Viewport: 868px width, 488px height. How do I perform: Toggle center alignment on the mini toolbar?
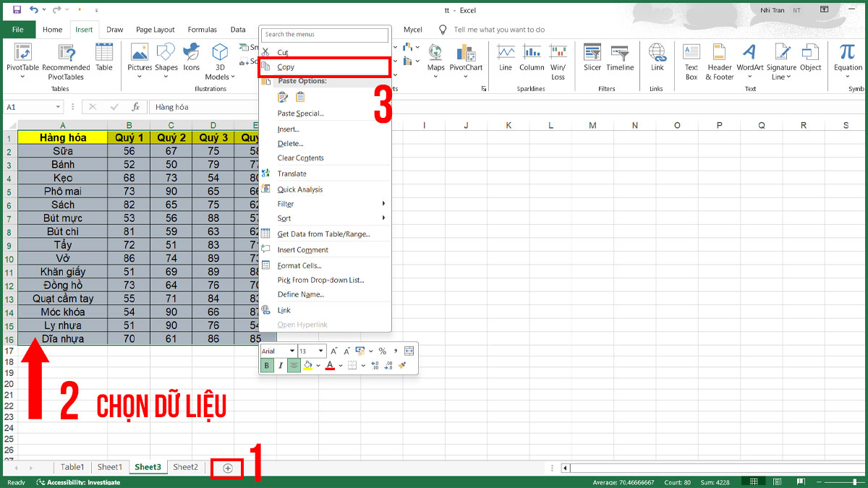tap(293, 365)
